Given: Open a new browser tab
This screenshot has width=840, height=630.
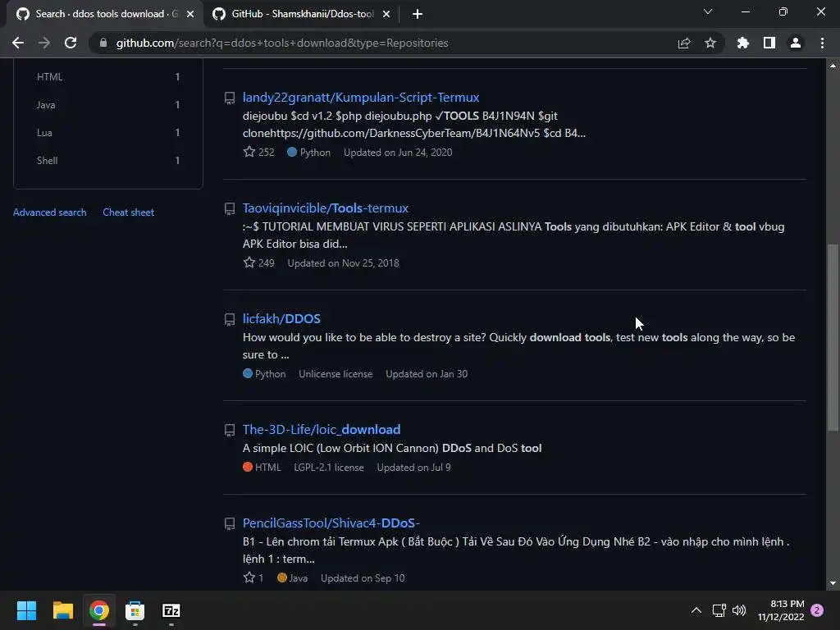Looking at the screenshot, I should 418,14.
